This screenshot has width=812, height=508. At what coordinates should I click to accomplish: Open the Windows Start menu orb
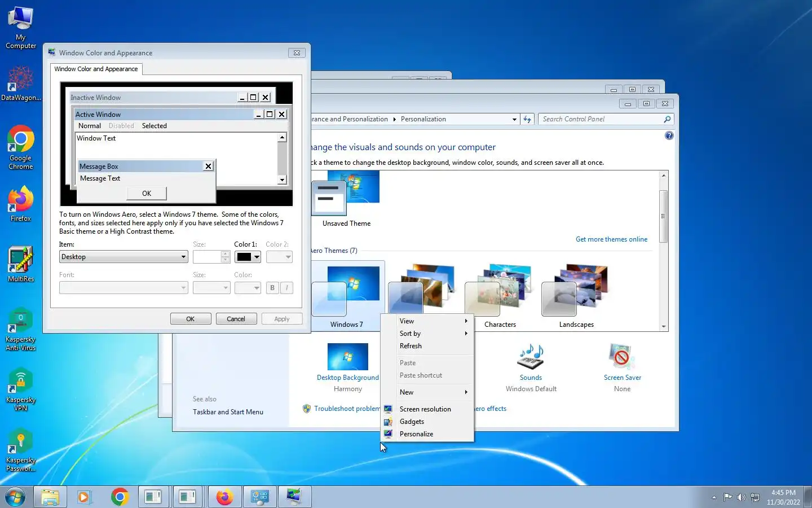[x=15, y=497]
